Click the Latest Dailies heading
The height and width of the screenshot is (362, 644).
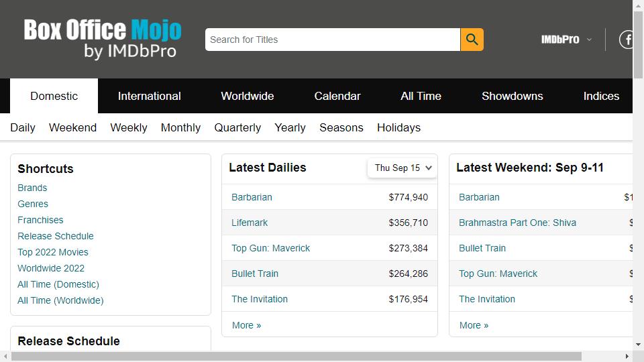(x=268, y=168)
